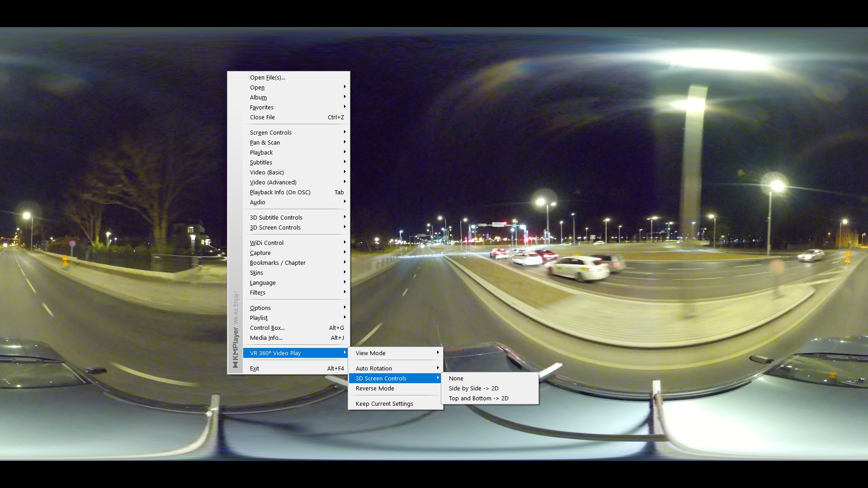This screenshot has height=488, width=868.
Task: Open the Media Info... window
Action: tap(266, 338)
